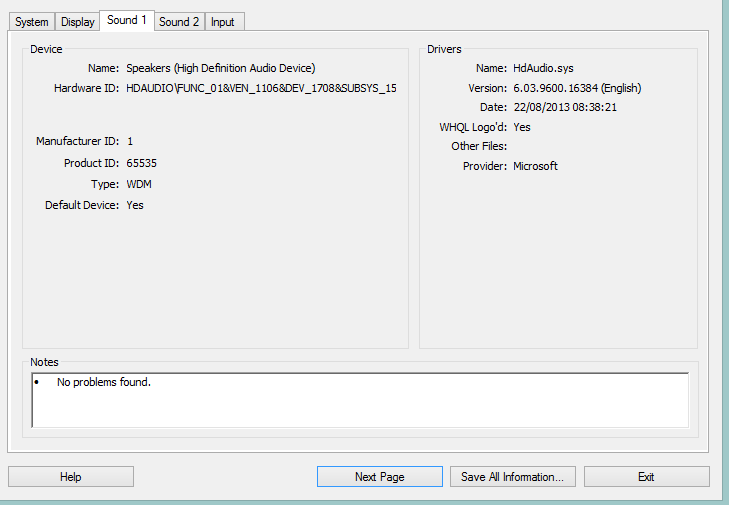Open the Display tab
729x505 pixels.
pos(78,22)
